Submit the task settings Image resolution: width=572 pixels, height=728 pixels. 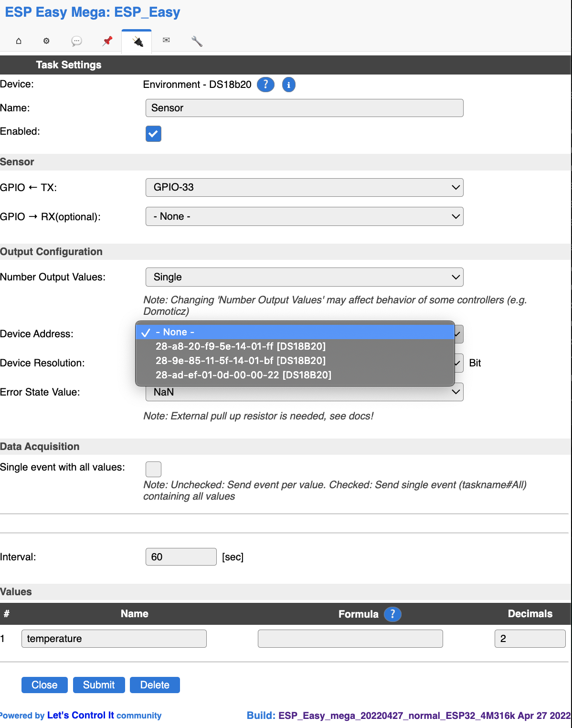[99, 685]
